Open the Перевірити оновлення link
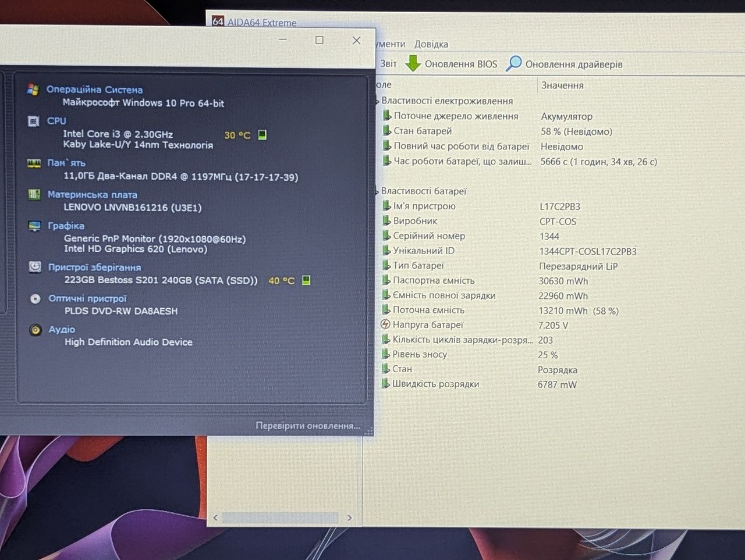This screenshot has height=560, width=745. pyautogui.click(x=308, y=426)
